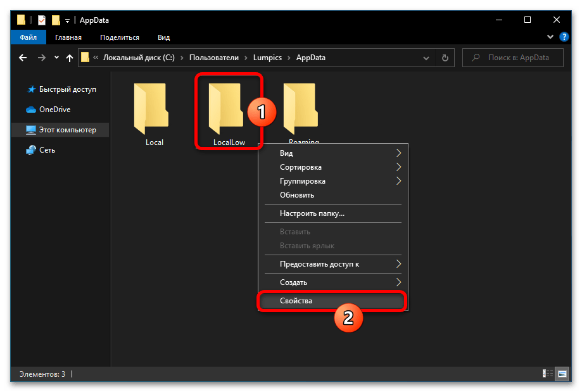Image resolution: width=582 pixels, height=392 pixels.
Task: Click the Properties icon in quick access toolbar
Action: coord(42,20)
